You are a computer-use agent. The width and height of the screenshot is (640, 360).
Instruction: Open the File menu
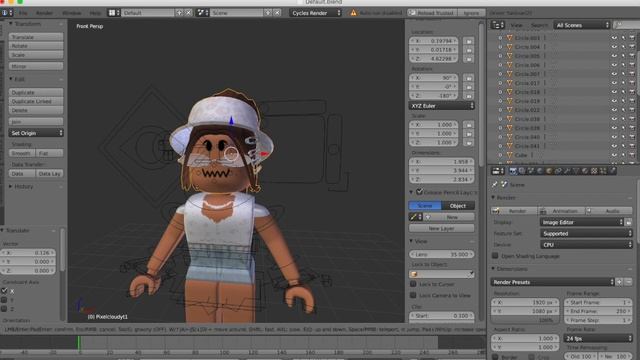23,13
